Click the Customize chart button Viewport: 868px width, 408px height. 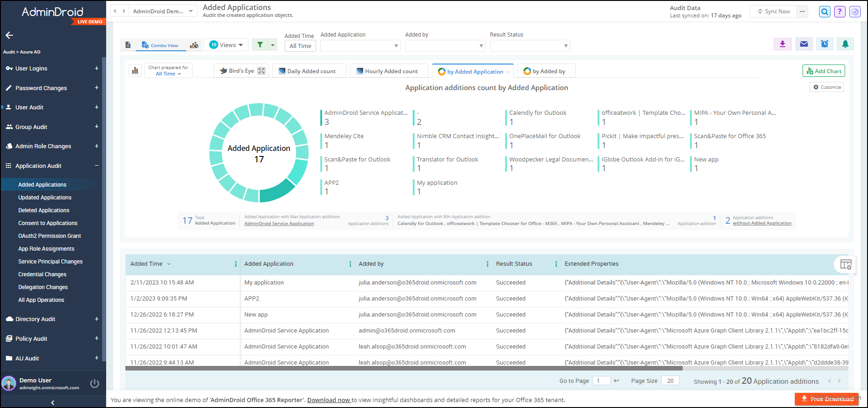827,87
